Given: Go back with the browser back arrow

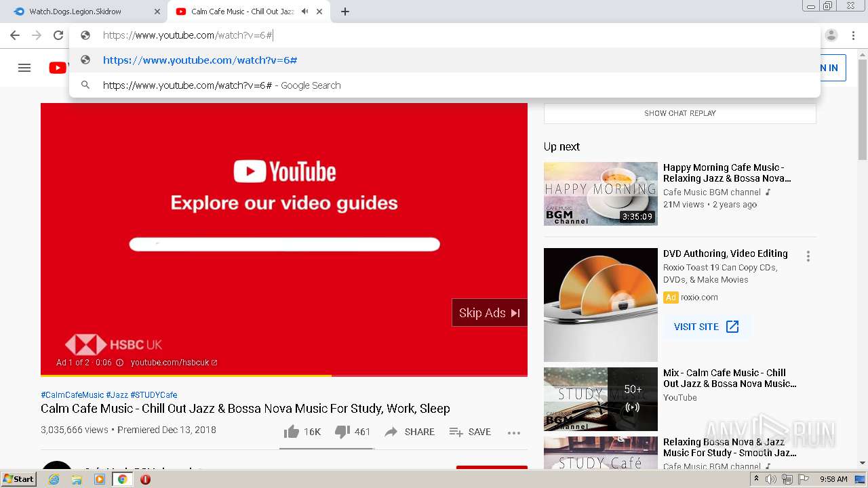Looking at the screenshot, I should point(15,35).
